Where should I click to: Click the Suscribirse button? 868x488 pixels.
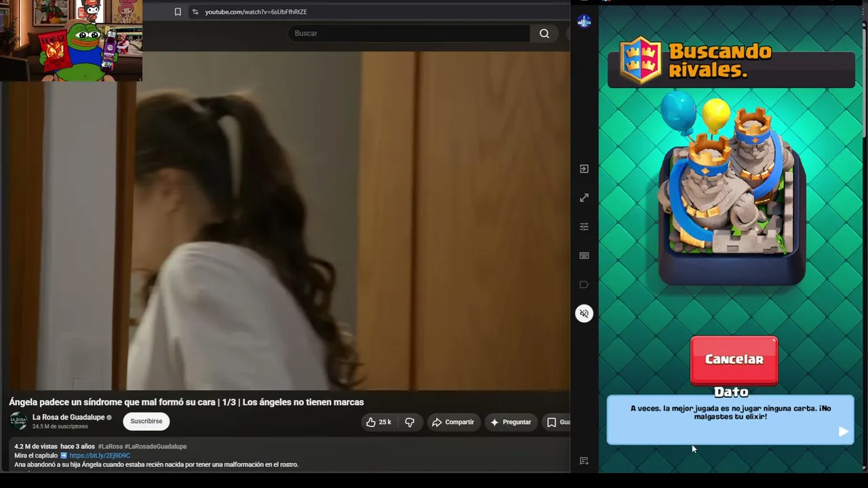[146, 422]
